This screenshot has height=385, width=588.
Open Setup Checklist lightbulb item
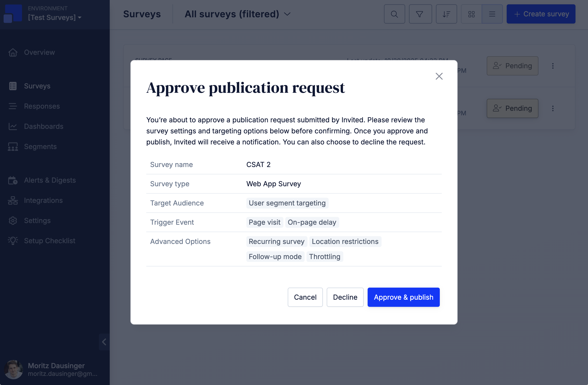click(49, 241)
